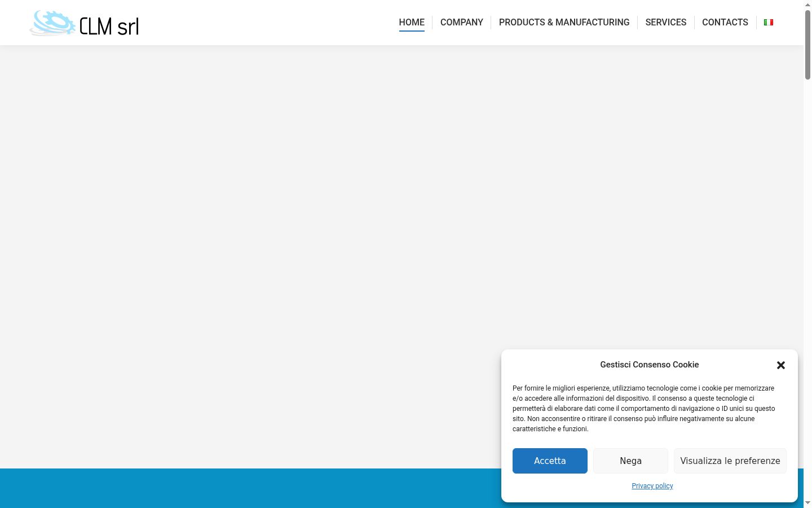Screen dimensions: 812x508
Task: Click the page vertical scrollbar thumb
Action: 807,44
